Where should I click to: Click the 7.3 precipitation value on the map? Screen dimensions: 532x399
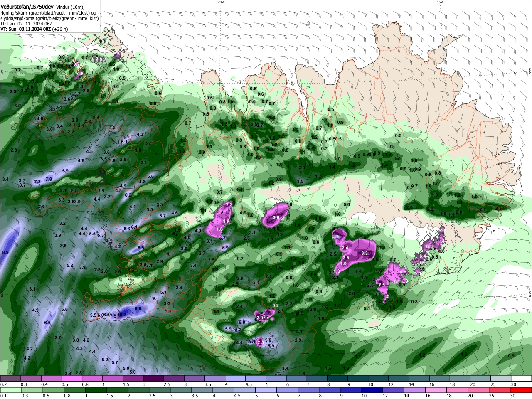37,182
